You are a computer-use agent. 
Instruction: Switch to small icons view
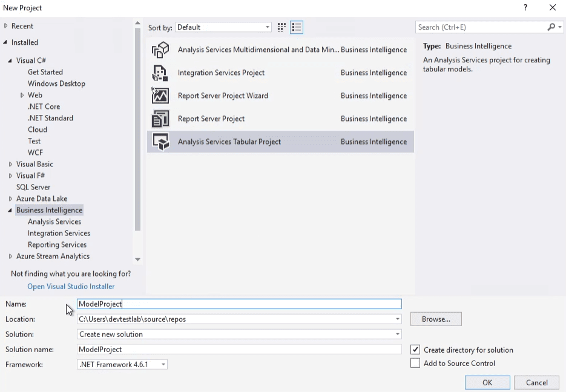coord(281,27)
